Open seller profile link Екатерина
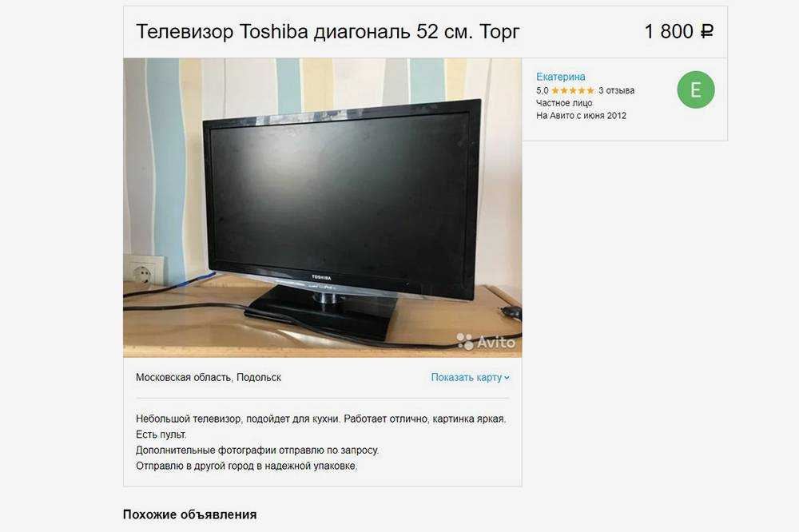The width and height of the screenshot is (799, 532). click(x=561, y=77)
